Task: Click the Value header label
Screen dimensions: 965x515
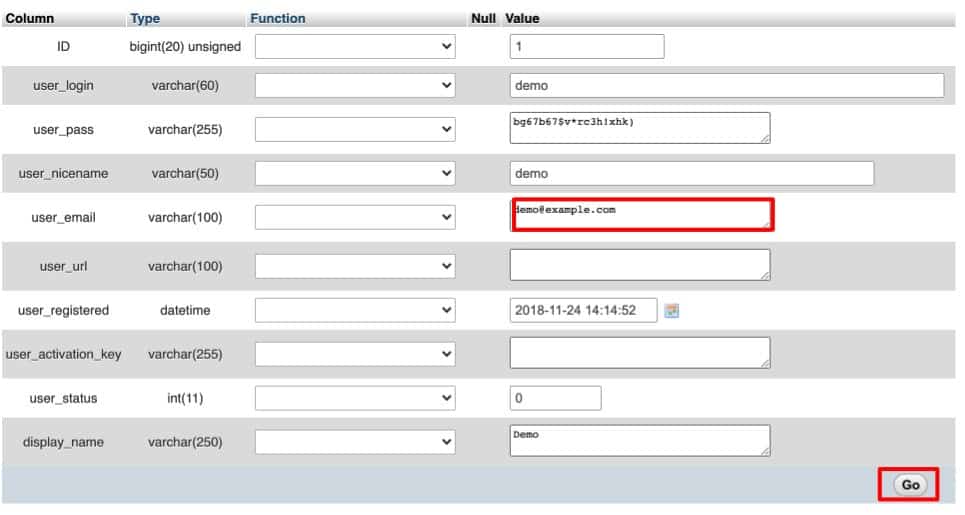Action: pos(523,18)
